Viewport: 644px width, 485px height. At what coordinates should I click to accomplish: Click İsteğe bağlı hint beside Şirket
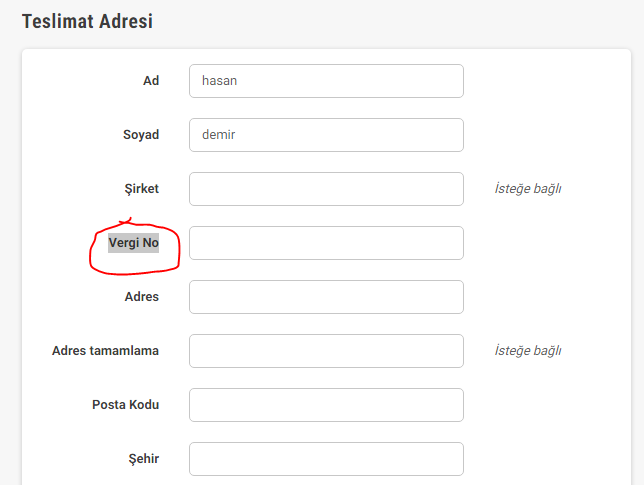click(527, 189)
